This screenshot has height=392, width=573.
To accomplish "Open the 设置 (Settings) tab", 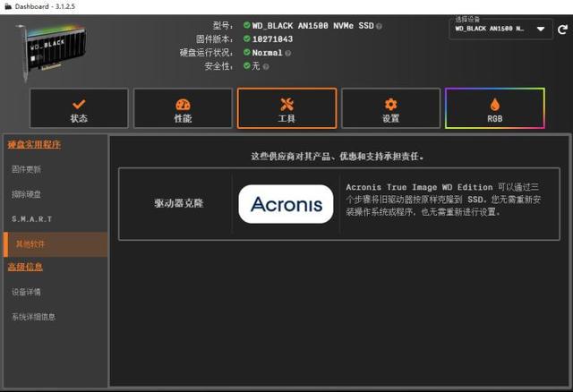I will 390,108.
